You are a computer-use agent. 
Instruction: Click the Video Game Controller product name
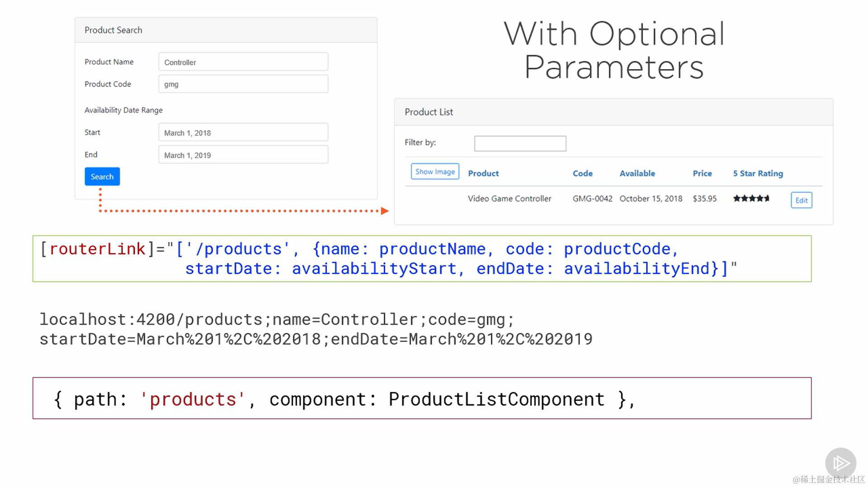pyautogui.click(x=509, y=199)
